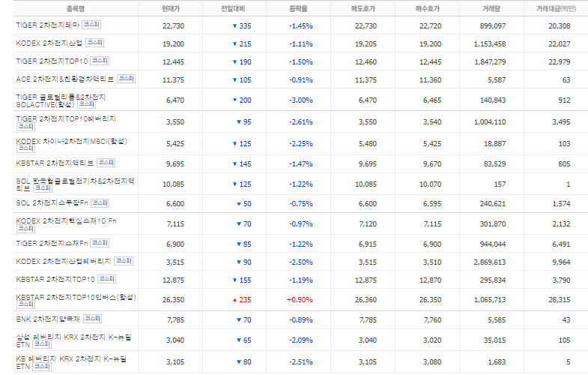Click the 코스피 badge beside ACE 2차전지&친환경차액티브

(x=126, y=79)
